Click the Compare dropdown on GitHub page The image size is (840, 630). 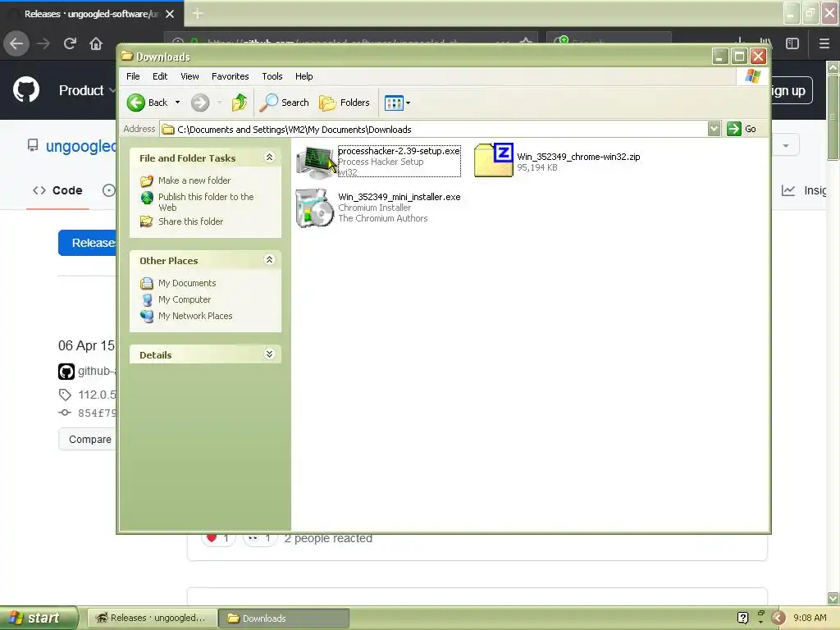pos(88,440)
